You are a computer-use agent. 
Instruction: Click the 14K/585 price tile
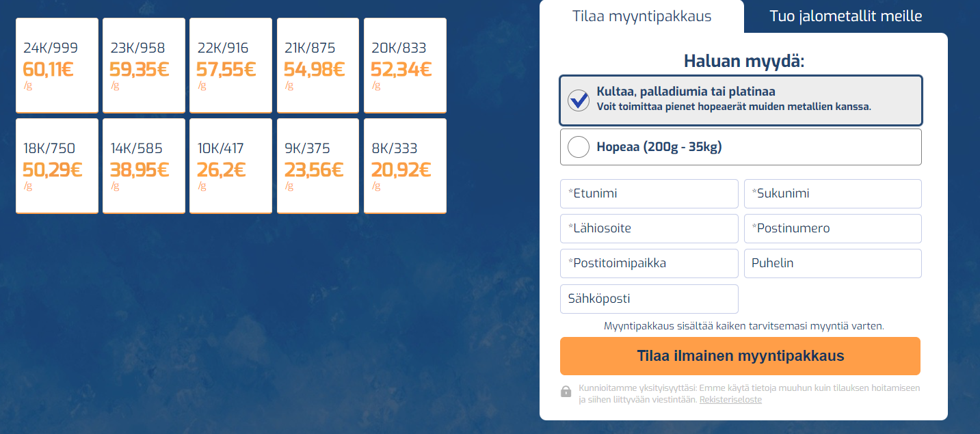[144, 166]
